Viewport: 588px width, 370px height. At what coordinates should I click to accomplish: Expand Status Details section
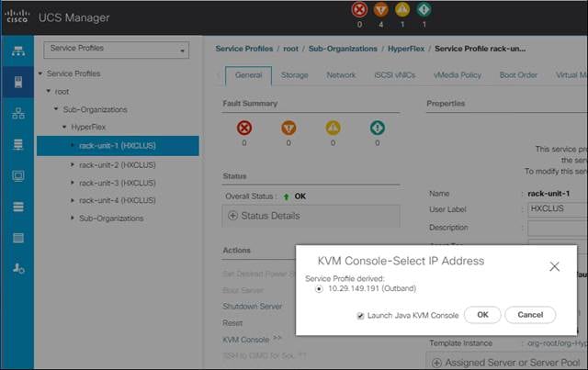pos(232,216)
